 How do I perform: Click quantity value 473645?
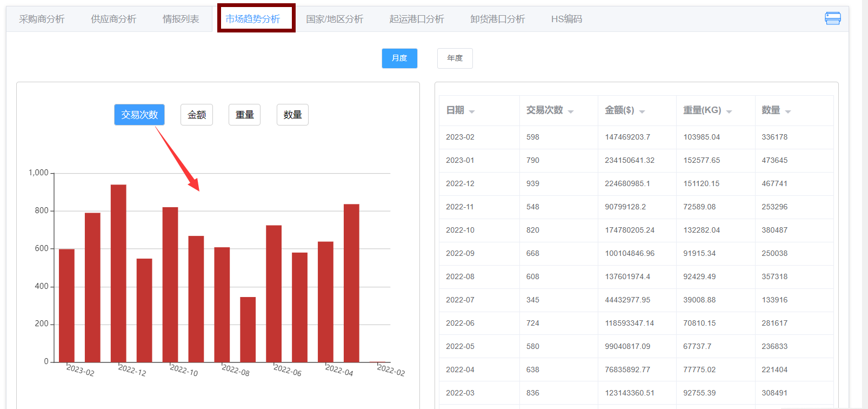(x=774, y=160)
